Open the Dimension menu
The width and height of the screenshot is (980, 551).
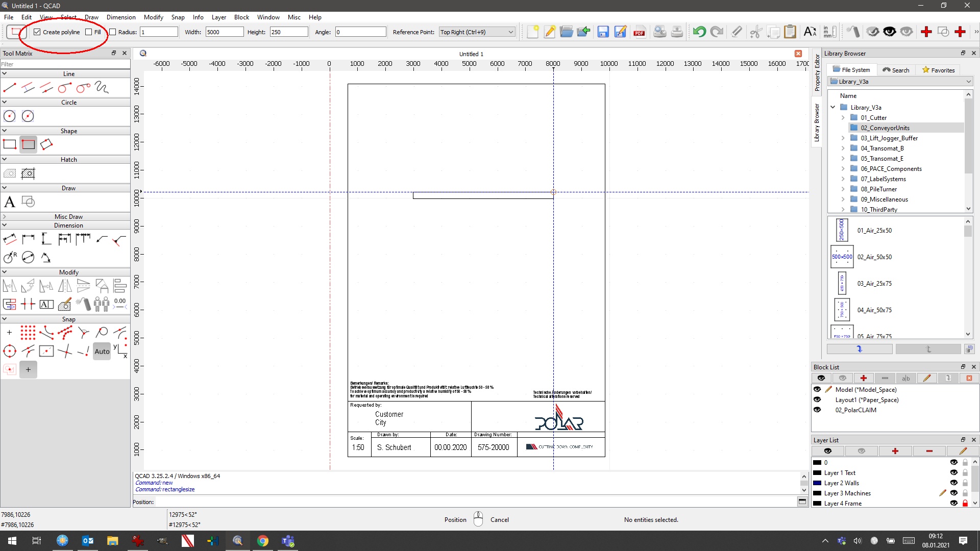[121, 17]
